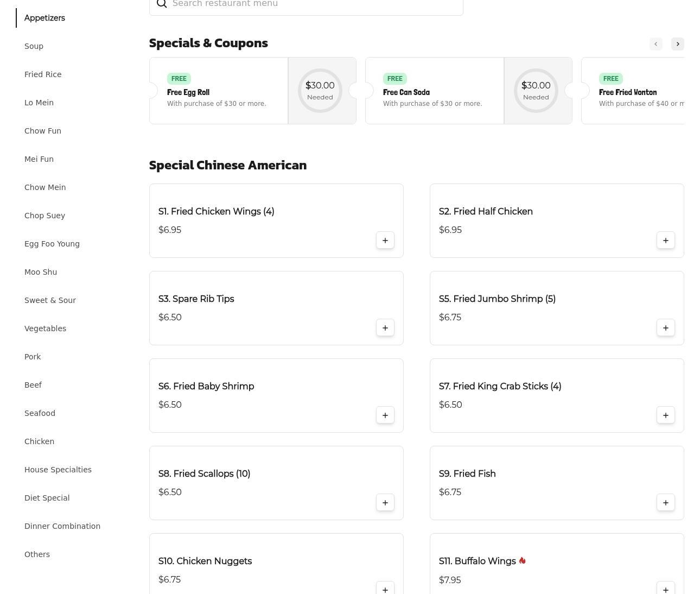This screenshot has height=594, width=700.
Task: Focus the Search restaurant menu field
Action: [315, 4]
